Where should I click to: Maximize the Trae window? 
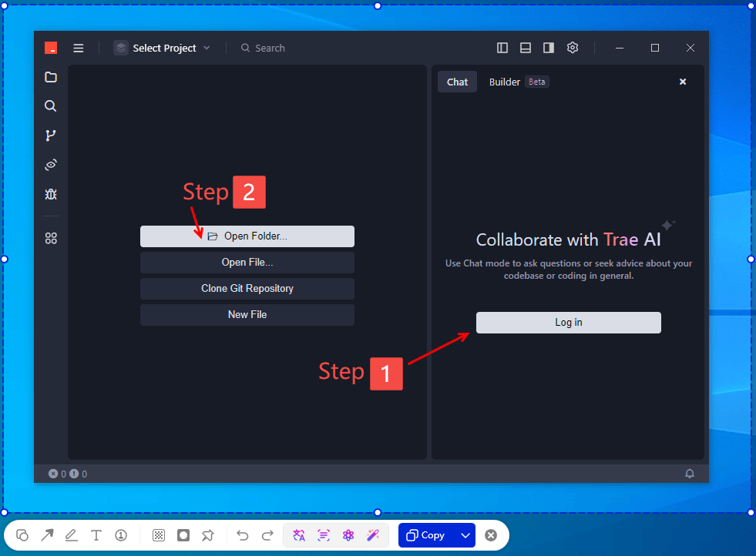pyautogui.click(x=655, y=48)
